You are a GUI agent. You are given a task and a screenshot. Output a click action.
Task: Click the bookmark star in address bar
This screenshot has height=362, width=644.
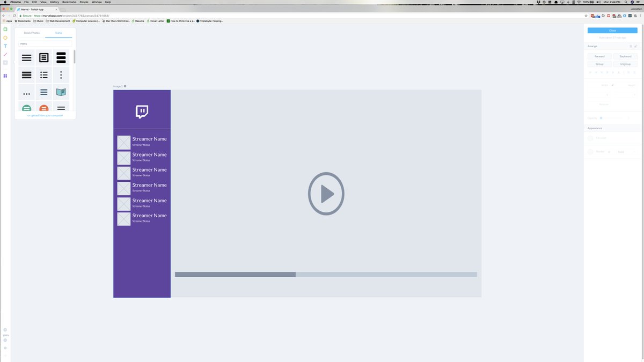click(x=586, y=16)
